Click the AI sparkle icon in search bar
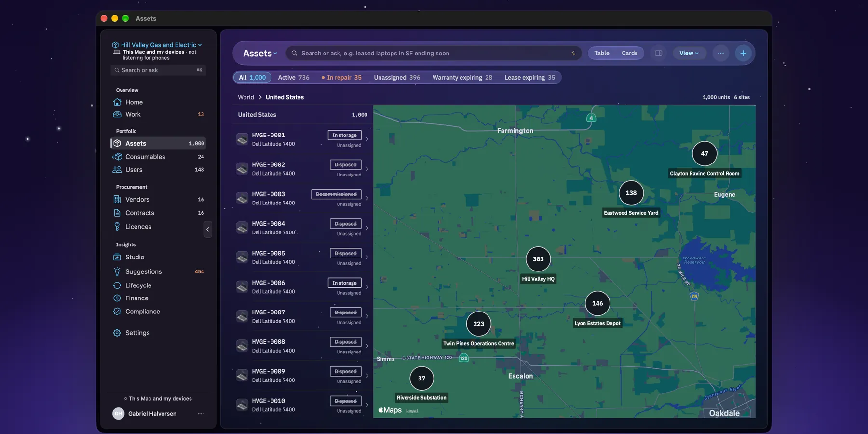Screen dimensions: 868x434 coord(573,54)
